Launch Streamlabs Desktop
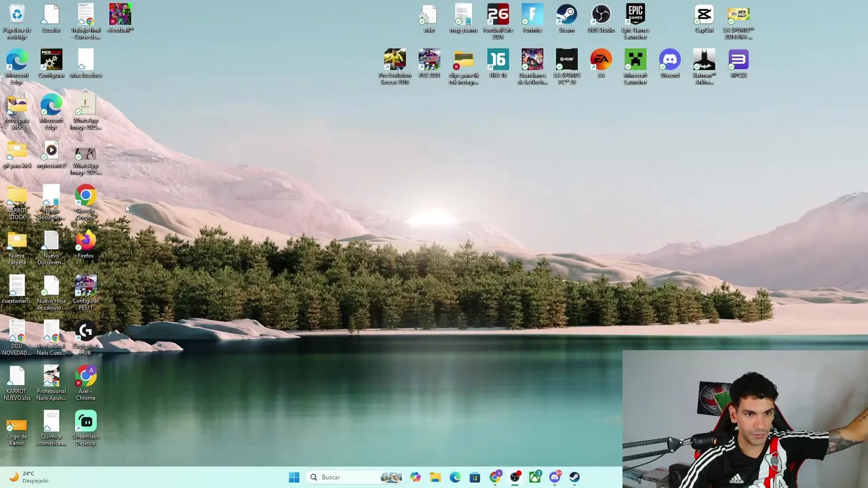 [85, 428]
